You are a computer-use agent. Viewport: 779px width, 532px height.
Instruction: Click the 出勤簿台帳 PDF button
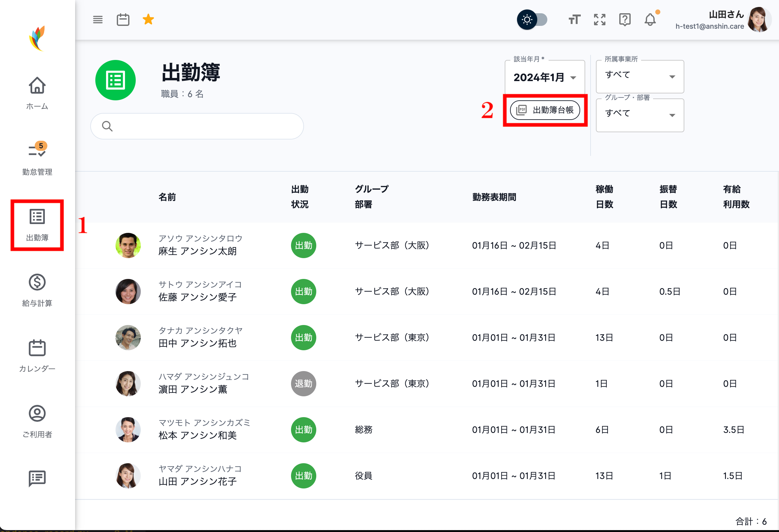(545, 110)
